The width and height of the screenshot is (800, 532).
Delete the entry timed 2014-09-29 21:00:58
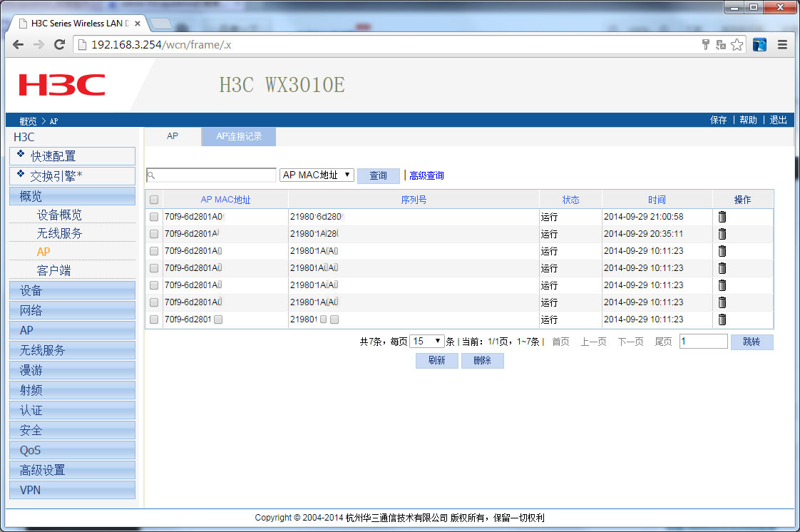click(x=722, y=217)
